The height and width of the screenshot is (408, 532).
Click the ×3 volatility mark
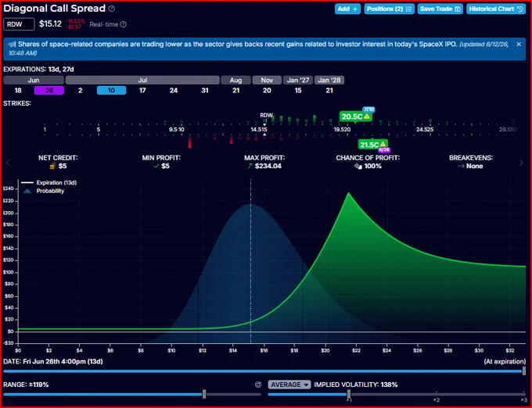click(x=523, y=400)
